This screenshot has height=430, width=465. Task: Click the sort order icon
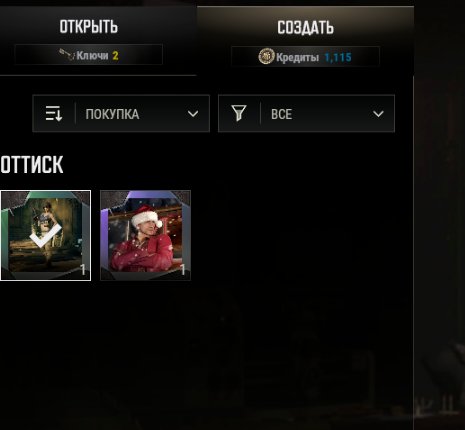click(54, 113)
